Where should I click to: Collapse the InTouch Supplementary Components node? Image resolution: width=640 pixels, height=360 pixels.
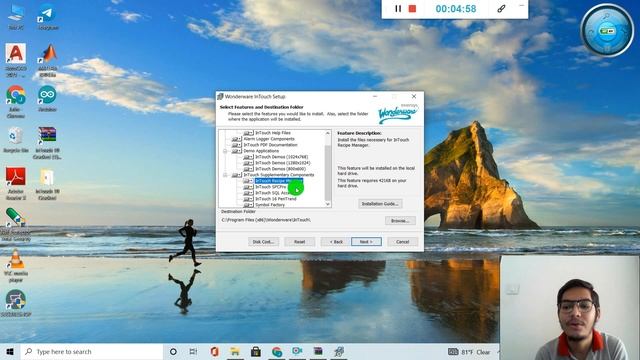click(225, 175)
